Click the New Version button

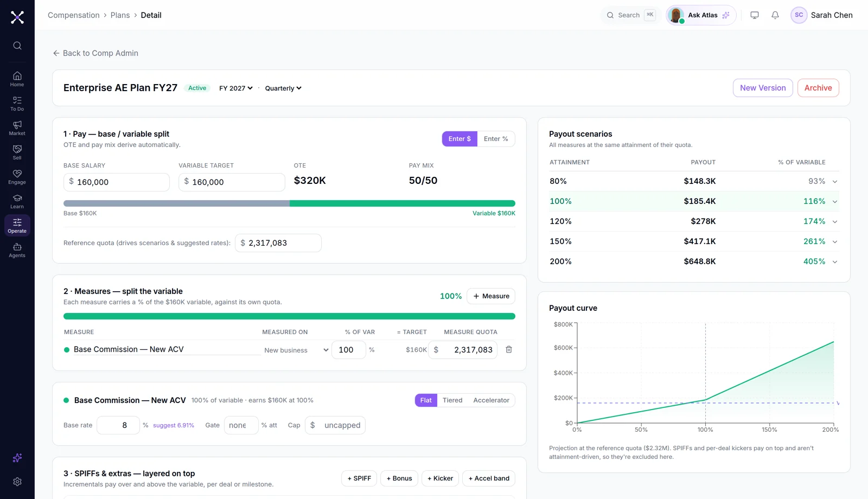click(763, 88)
